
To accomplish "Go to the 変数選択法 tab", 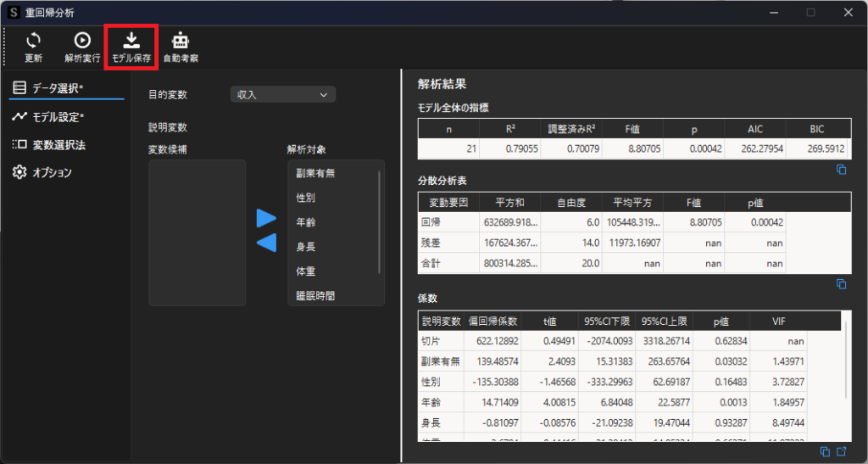I will 58,145.
